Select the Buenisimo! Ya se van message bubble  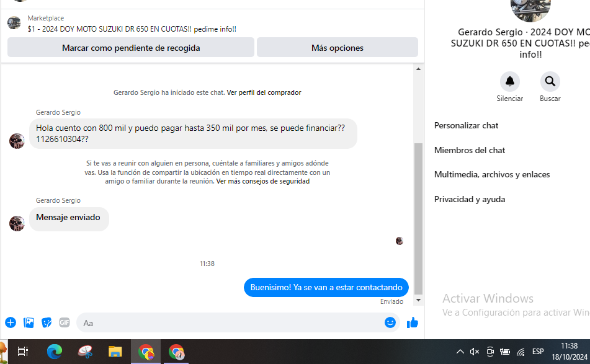click(x=326, y=287)
